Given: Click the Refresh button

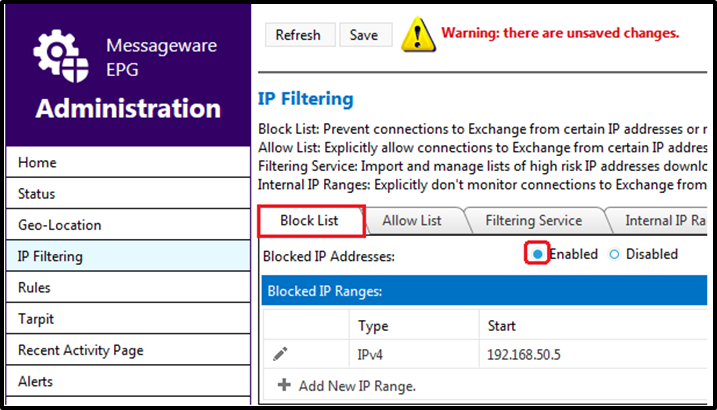Looking at the screenshot, I should (298, 35).
